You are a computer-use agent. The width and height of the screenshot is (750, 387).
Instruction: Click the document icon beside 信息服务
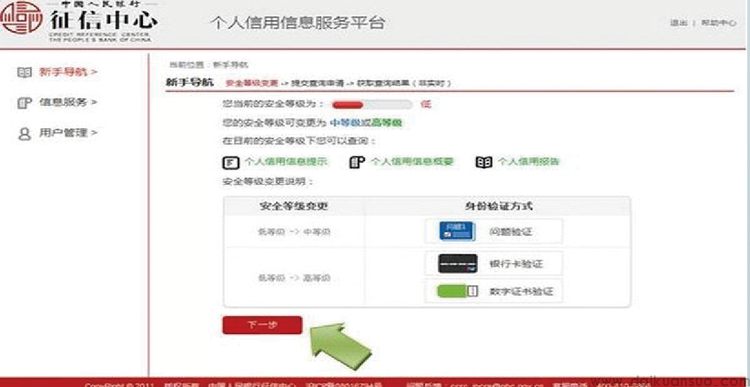24,102
